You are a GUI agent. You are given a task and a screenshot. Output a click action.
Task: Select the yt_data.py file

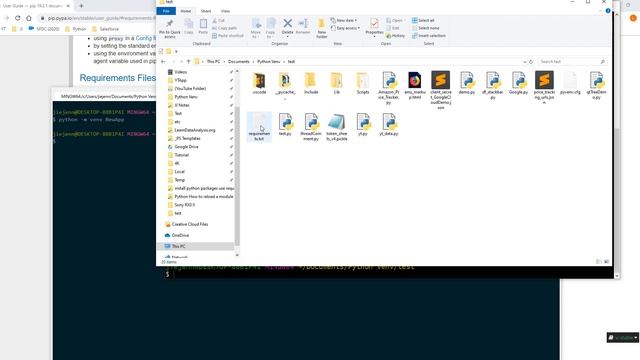click(x=389, y=125)
